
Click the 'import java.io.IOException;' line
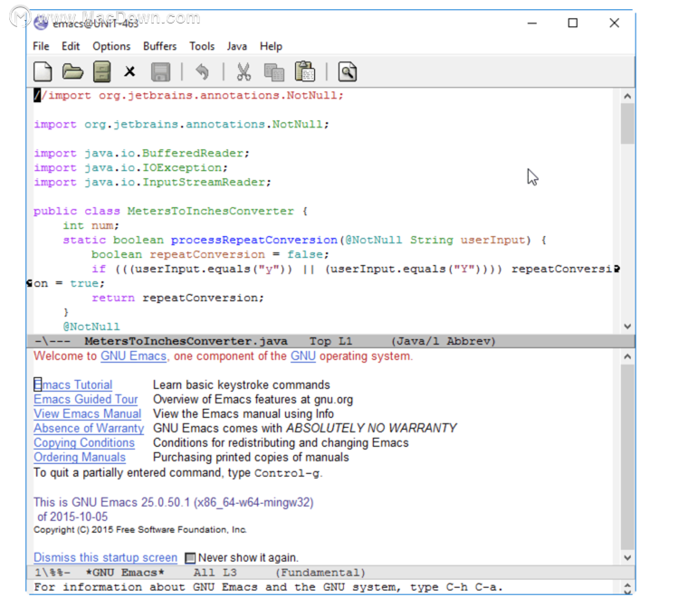tap(130, 167)
